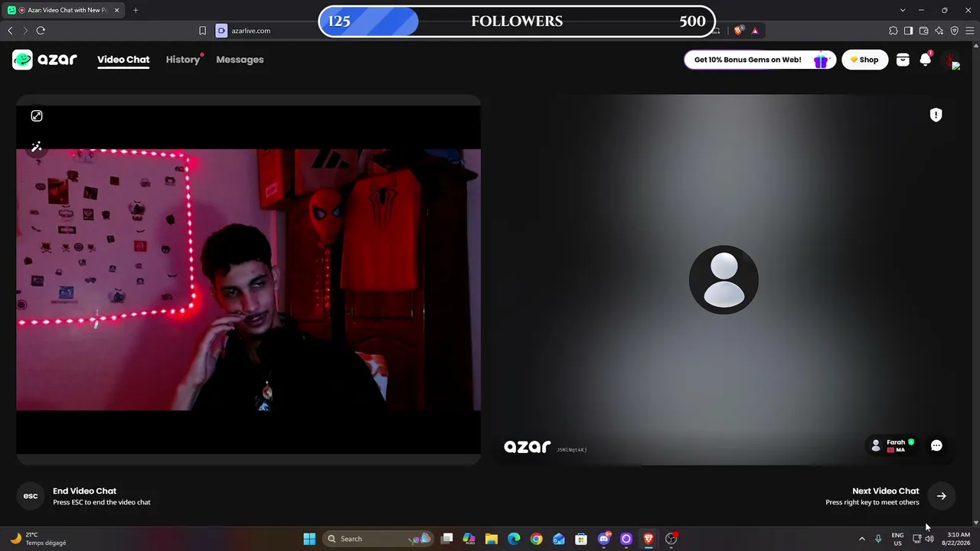Reload the azarlive.com page
Screen dimensions: 980x551
point(41,31)
